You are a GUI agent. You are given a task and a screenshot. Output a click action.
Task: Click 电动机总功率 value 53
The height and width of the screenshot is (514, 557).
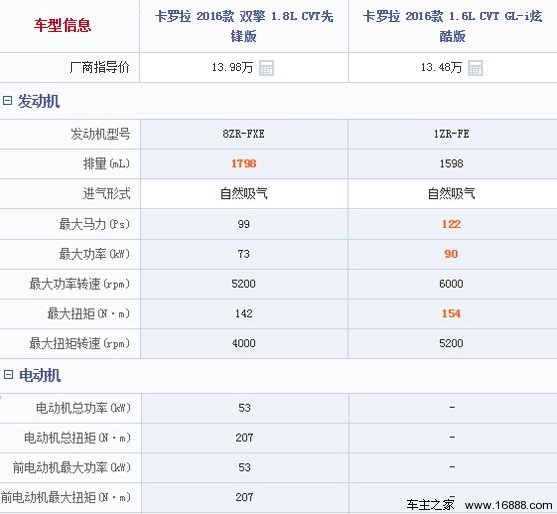click(244, 408)
